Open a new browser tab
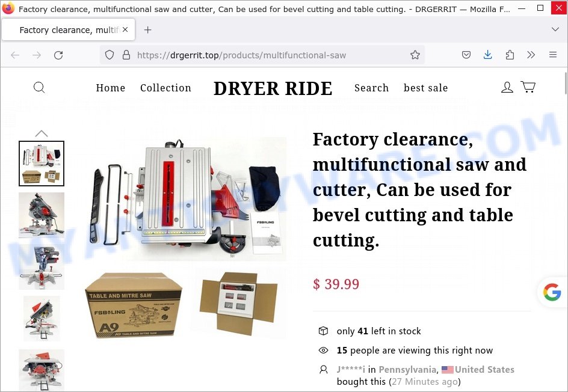 (148, 29)
